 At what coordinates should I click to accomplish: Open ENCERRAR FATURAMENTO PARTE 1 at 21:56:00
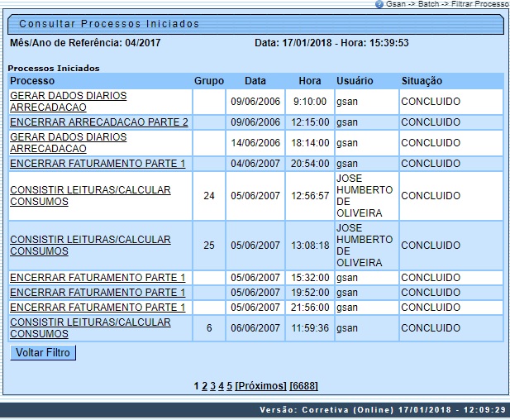98,307
